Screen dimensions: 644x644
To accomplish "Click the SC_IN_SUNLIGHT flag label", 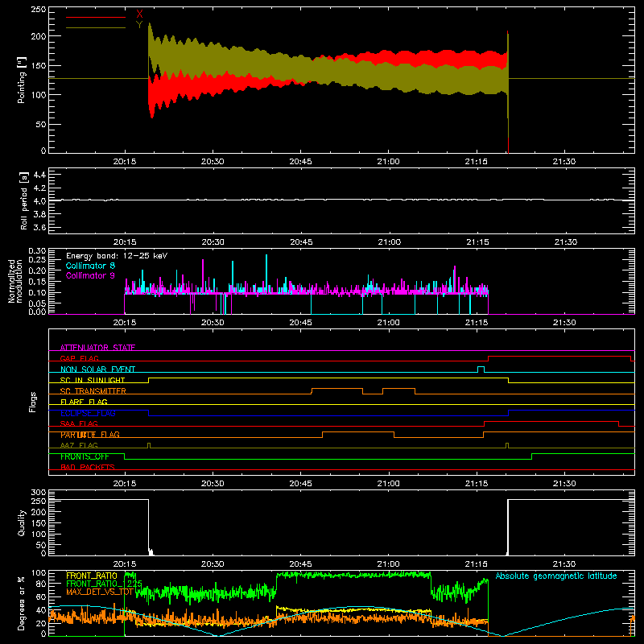I will pyautogui.click(x=93, y=380).
